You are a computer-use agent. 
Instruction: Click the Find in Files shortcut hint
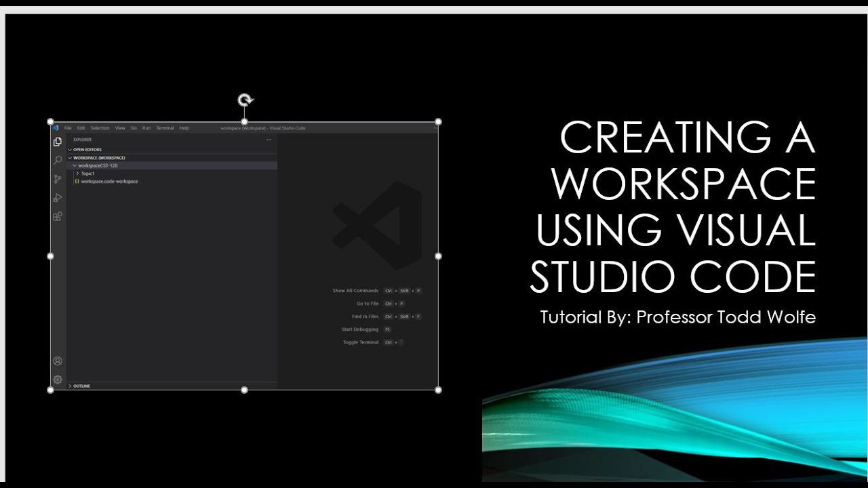(386, 317)
